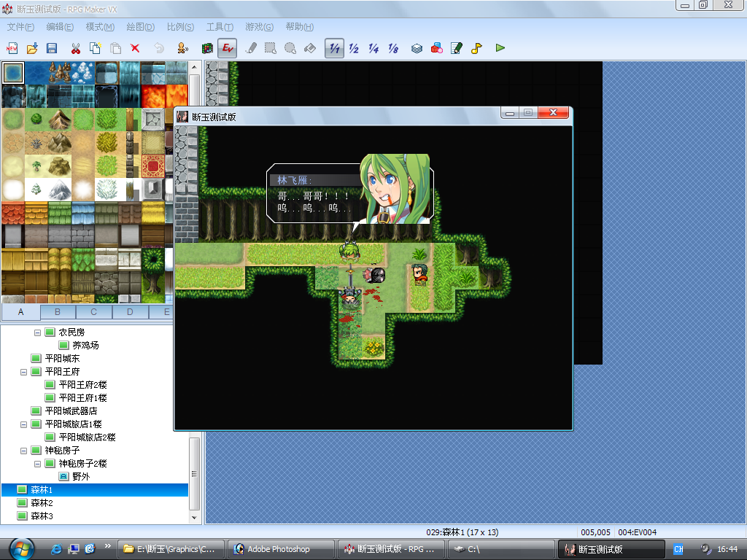Cut selection using the scissors icon
Screen dimensions: 747x560
pyautogui.click(x=75, y=48)
